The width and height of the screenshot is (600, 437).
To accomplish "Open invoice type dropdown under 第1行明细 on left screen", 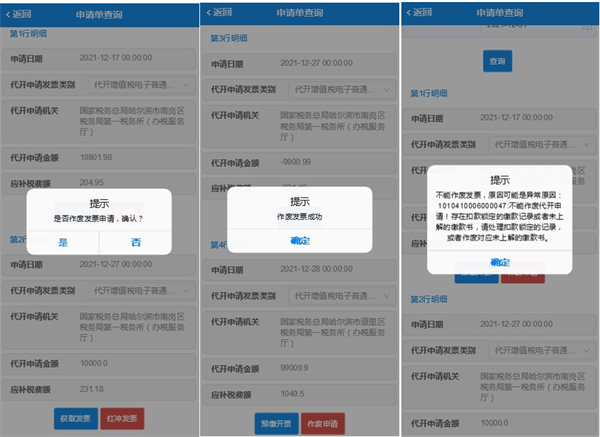I will (140, 85).
